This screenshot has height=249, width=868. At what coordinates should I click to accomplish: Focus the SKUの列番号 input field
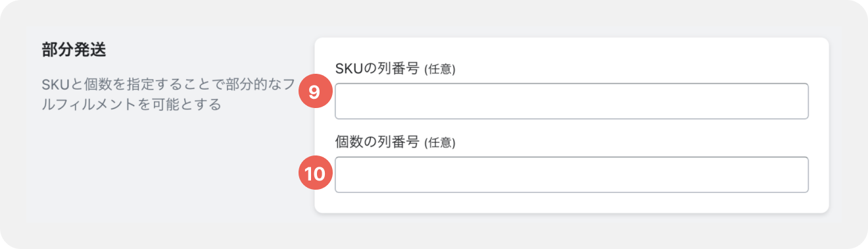tap(571, 101)
